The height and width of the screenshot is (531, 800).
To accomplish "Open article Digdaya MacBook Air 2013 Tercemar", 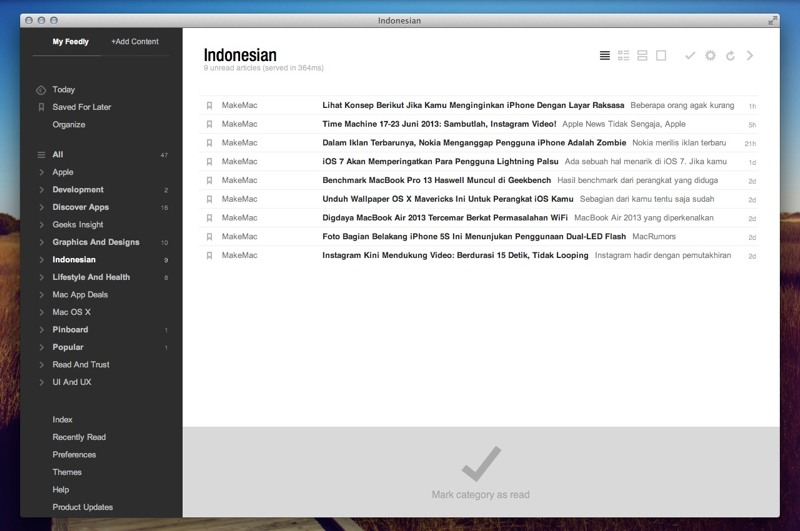I will [x=445, y=218].
